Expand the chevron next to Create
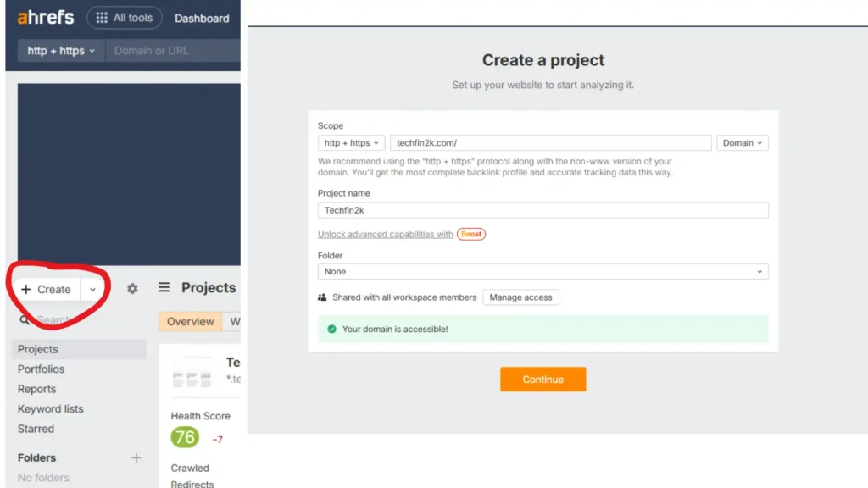Screen dimensions: 868x488 point(92,290)
